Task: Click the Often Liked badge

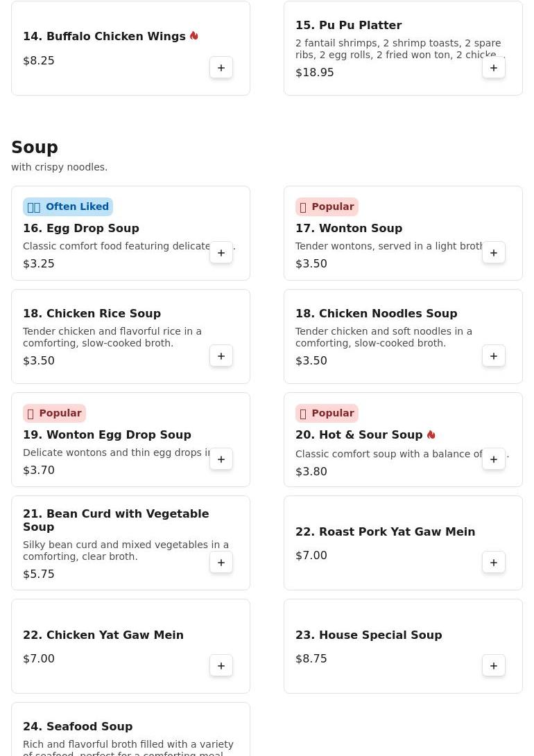Action: coord(68,206)
